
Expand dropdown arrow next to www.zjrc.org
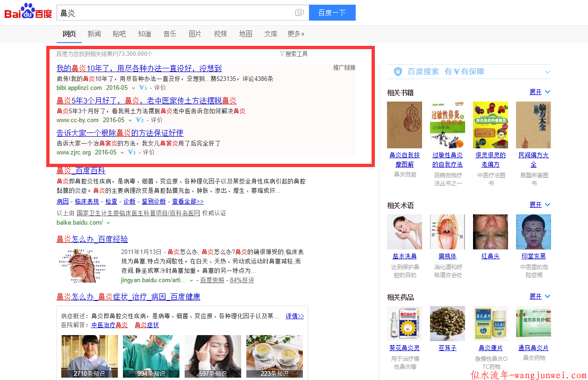[122, 153]
